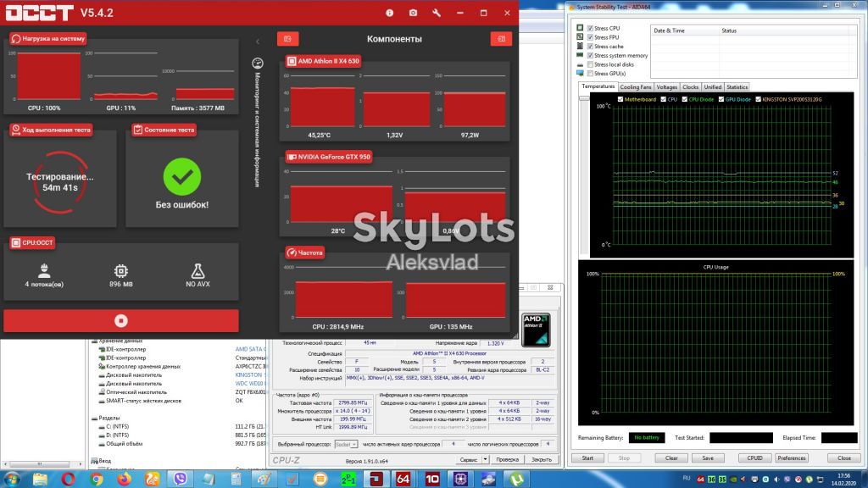Toggle Stress CPU checkbox in AIDA64
Screen dimensions: 868x488
click(x=590, y=28)
